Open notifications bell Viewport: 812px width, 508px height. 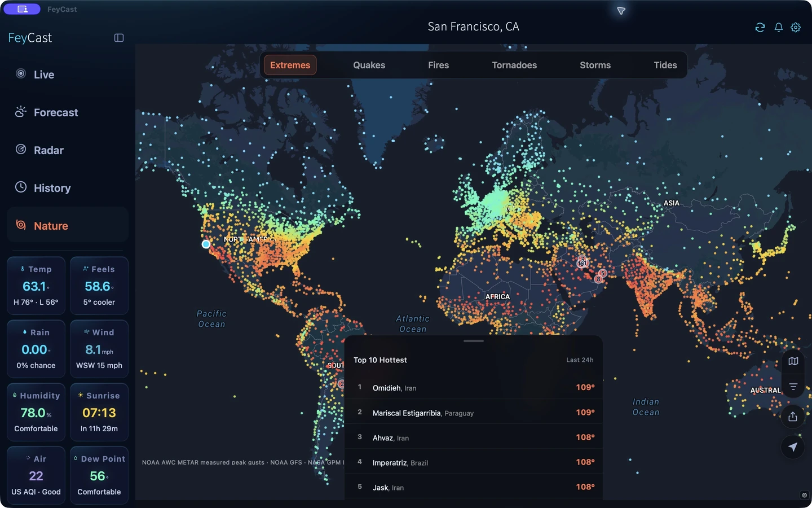click(x=778, y=27)
